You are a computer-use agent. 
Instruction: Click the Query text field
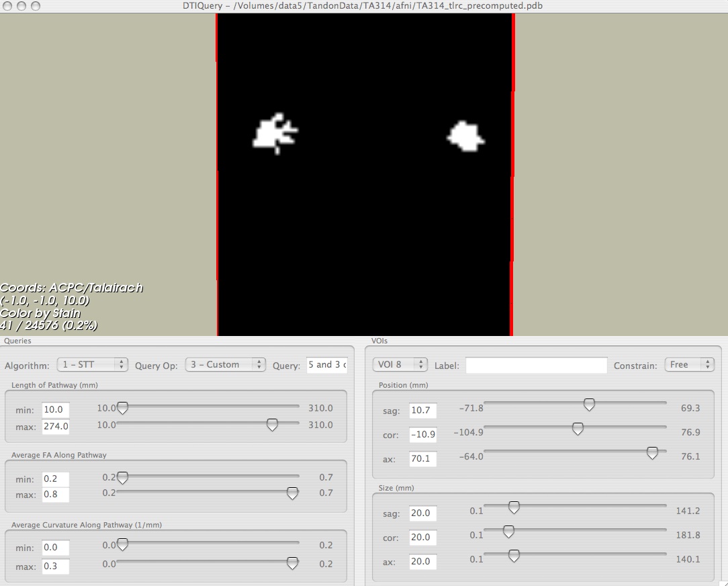tap(326, 365)
